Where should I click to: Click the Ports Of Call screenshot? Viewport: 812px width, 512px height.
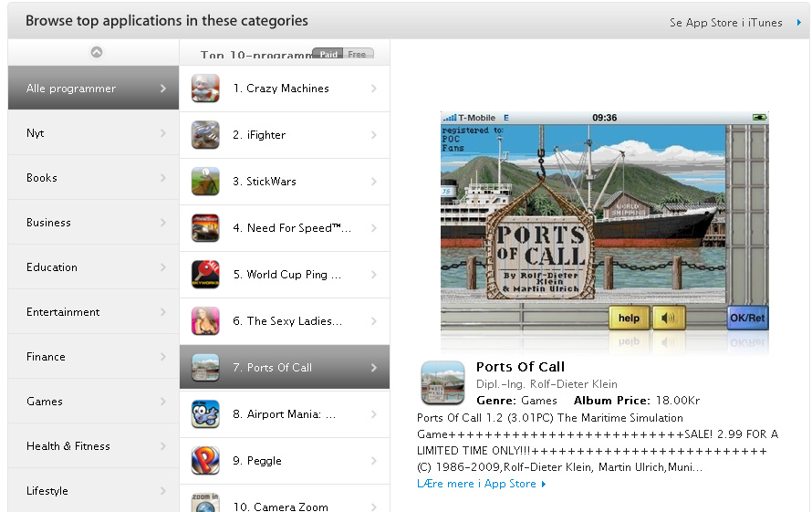click(604, 221)
